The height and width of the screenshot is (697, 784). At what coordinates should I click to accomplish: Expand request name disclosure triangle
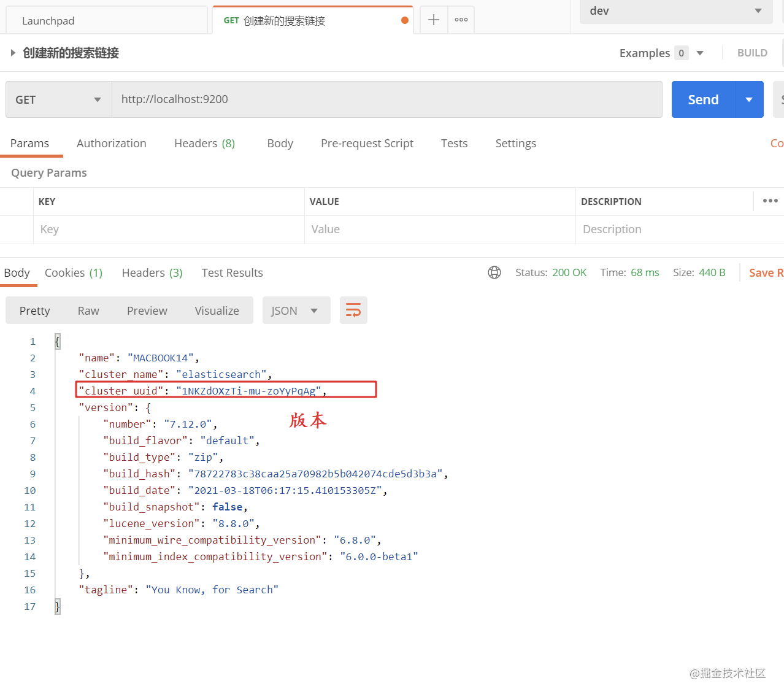pyautogui.click(x=13, y=53)
